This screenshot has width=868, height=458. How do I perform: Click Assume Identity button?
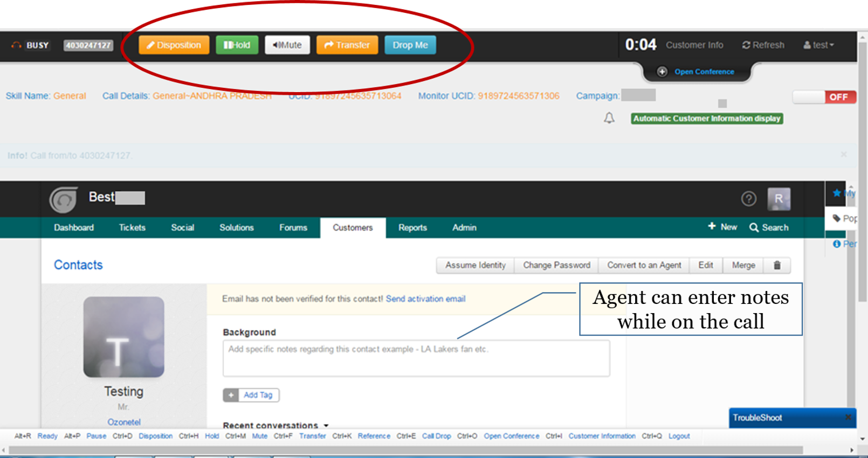click(x=476, y=265)
